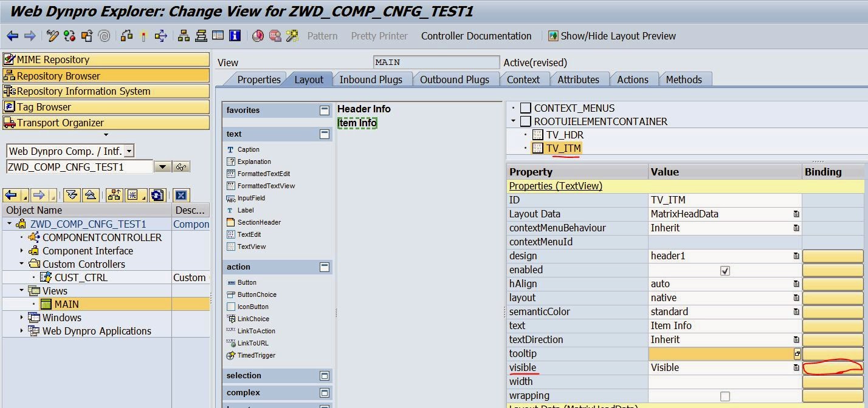
Task: Click the Display Navigation Window icon
Action: (201, 36)
